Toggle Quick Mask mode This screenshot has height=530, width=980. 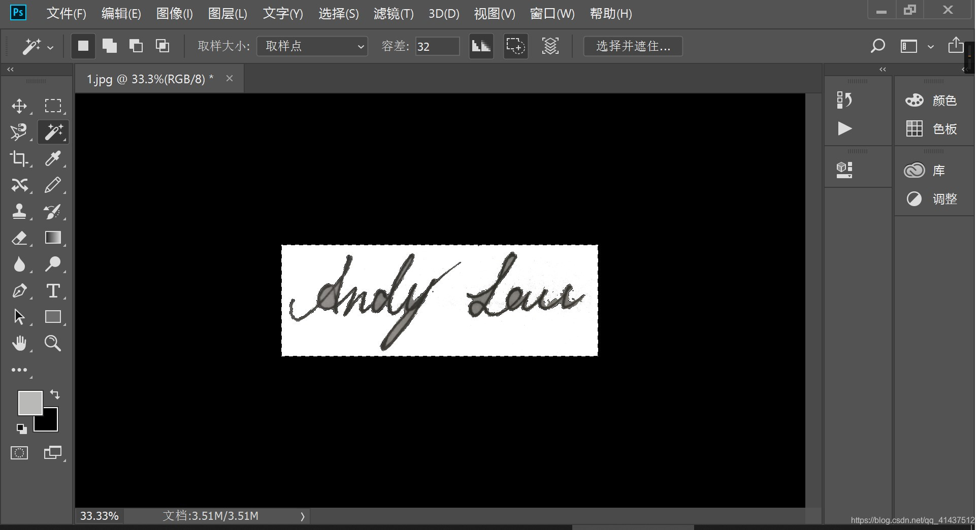click(x=19, y=453)
